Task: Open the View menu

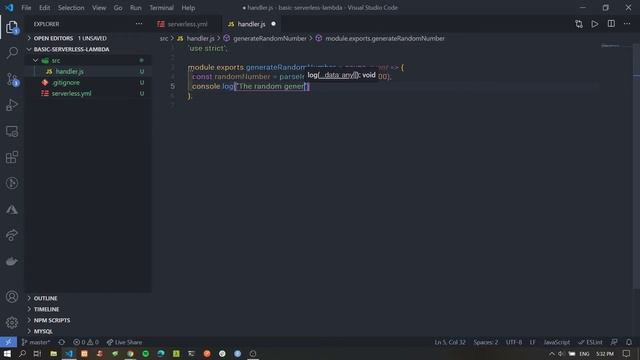Action: (x=99, y=8)
